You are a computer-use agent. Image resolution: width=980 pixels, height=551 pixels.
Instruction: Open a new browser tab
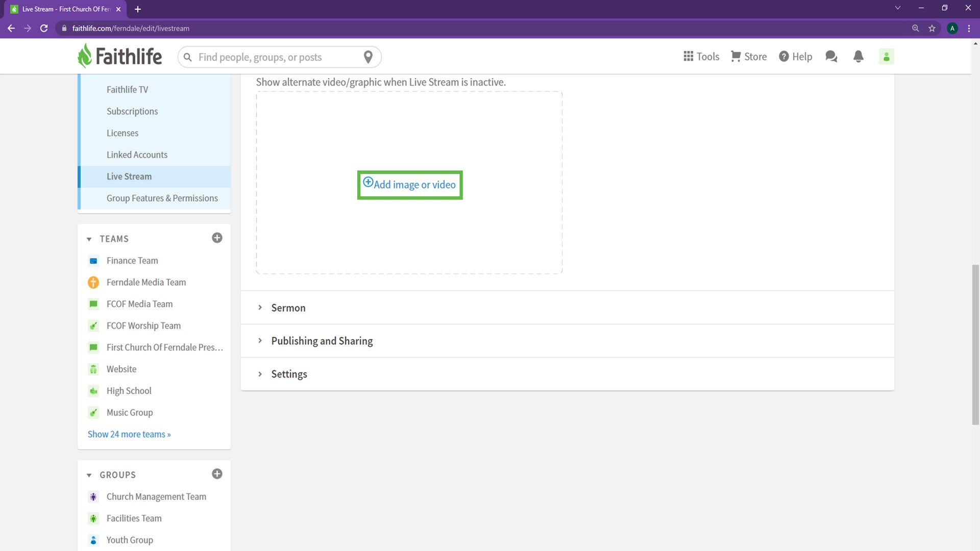[x=138, y=9]
